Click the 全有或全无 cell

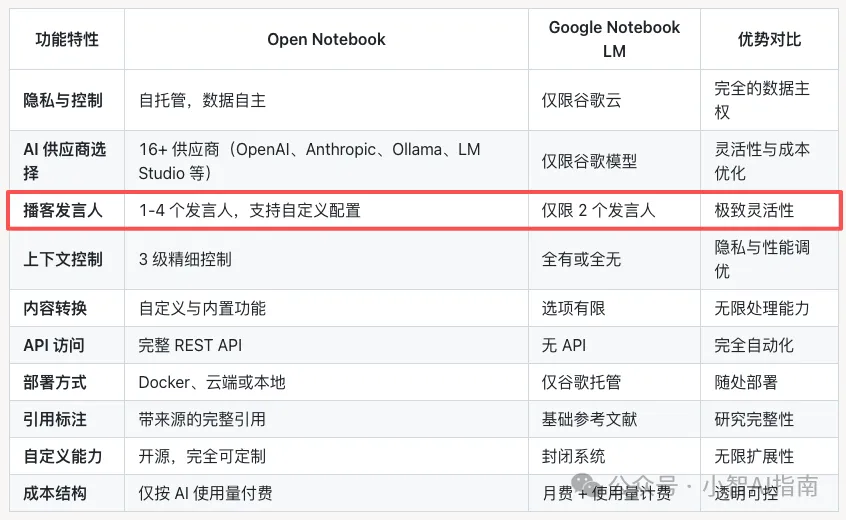pyautogui.click(x=581, y=259)
